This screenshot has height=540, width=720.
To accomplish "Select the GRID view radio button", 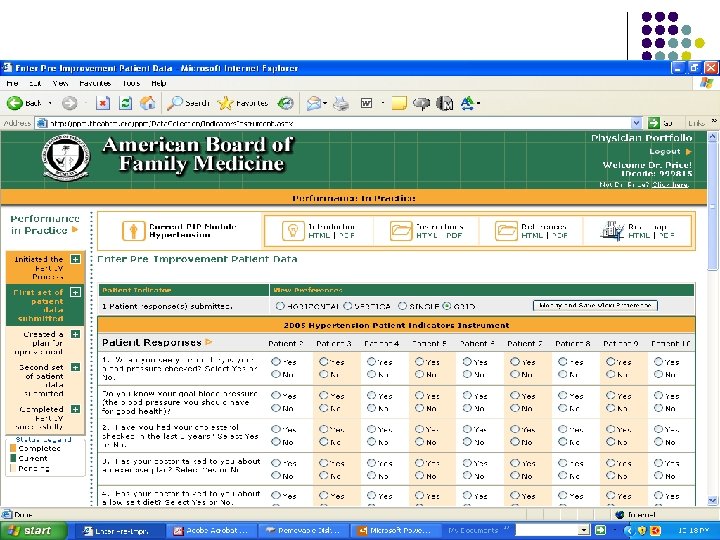I will 446,306.
